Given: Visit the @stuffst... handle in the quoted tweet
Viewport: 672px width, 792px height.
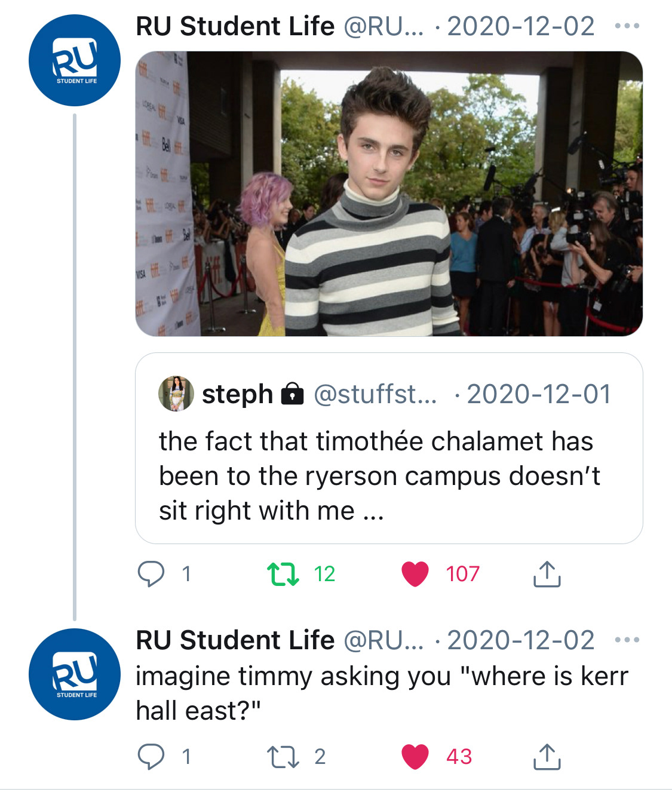Looking at the screenshot, I should (x=375, y=394).
